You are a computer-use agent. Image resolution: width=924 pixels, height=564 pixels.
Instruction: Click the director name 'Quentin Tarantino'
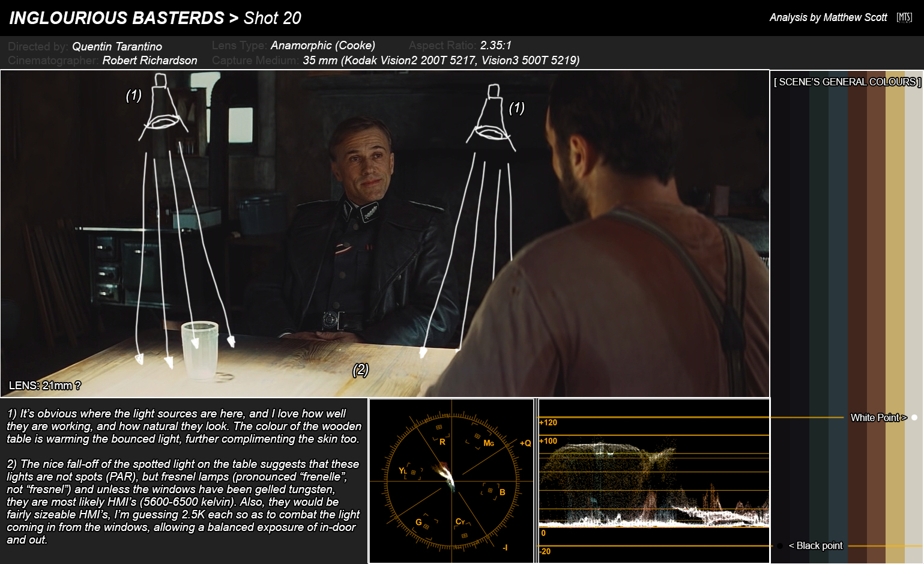pos(117,46)
